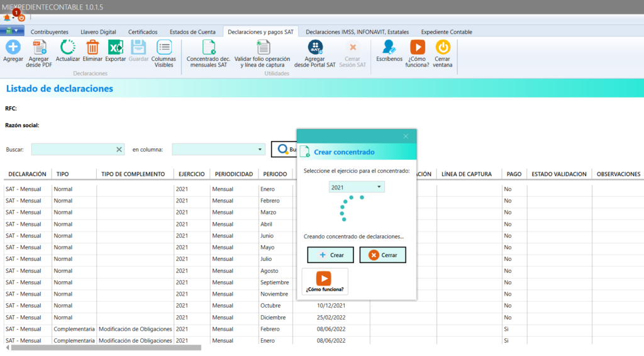644x356 pixels.
Task: Click date cell '10/12/2021'
Action: [x=331, y=306]
